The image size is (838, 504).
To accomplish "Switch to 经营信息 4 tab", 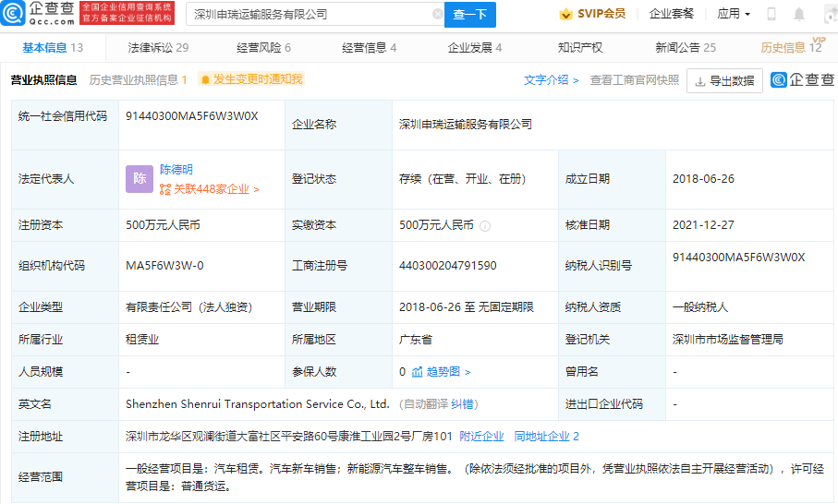I will (x=370, y=47).
